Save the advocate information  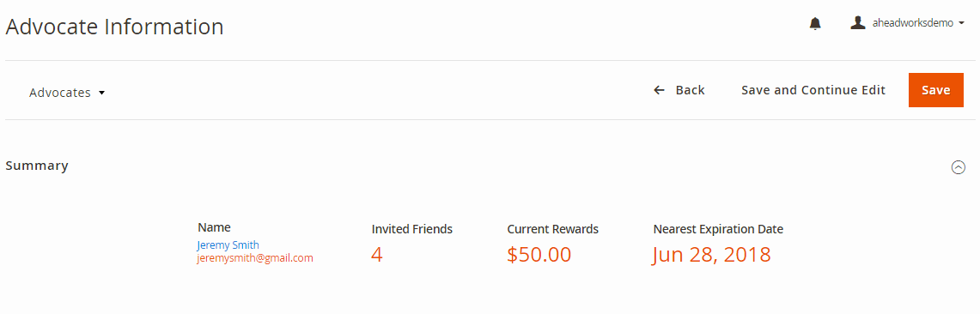[x=935, y=90]
